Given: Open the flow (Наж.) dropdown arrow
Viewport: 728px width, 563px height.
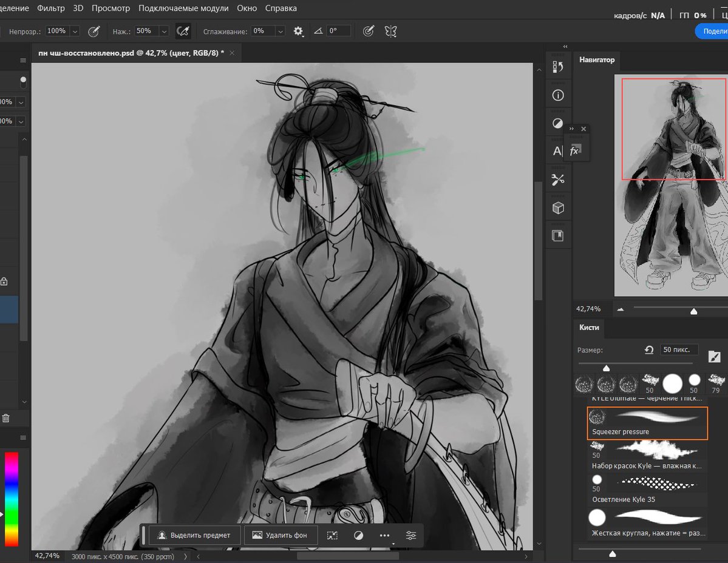Looking at the screenshot, I should [164, 31].
